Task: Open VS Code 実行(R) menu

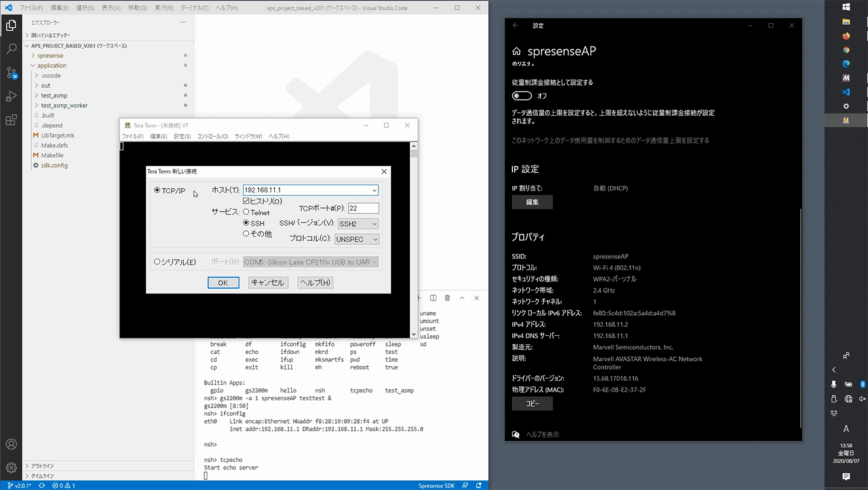Action: point(163,8)
